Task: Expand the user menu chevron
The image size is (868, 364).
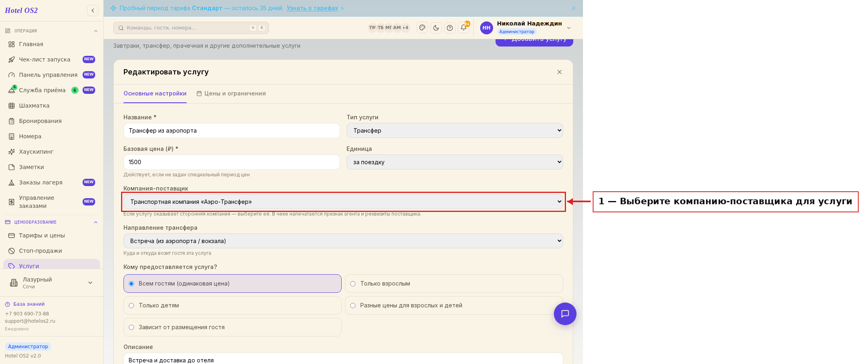Action: click(x=569, y=28)
